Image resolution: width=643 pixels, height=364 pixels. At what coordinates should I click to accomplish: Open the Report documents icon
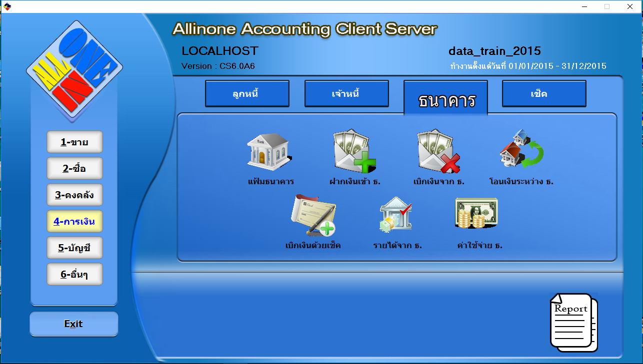[574, 323]
